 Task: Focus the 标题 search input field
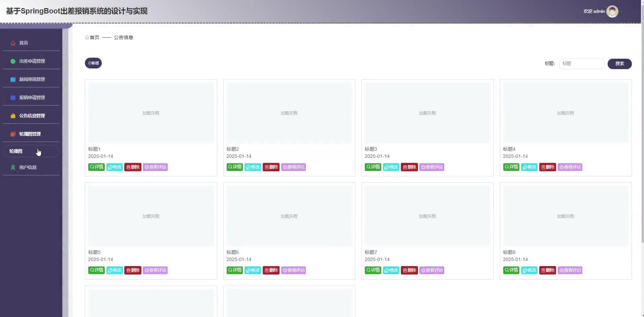coord(582,64)
